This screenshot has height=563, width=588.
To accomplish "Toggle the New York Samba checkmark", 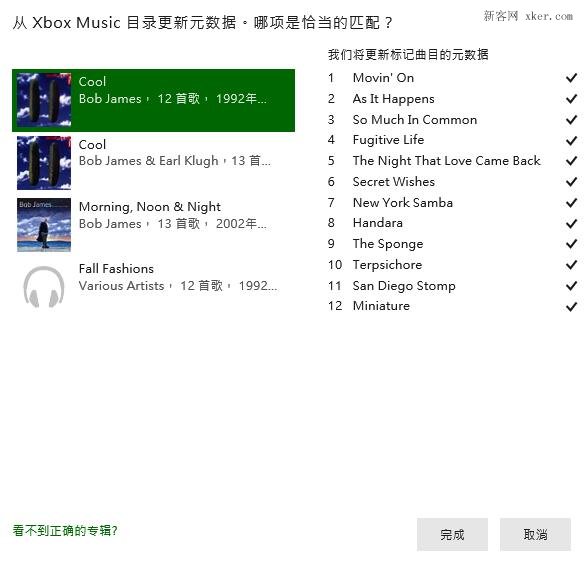I will pyautogui.click(x=571, y=203).
